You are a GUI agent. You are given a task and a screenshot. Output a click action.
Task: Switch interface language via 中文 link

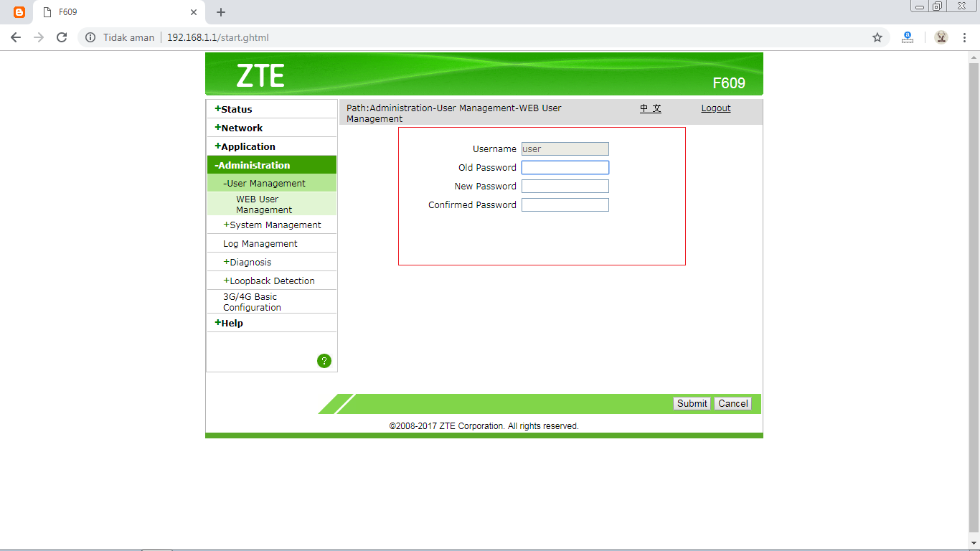point(650,108)
